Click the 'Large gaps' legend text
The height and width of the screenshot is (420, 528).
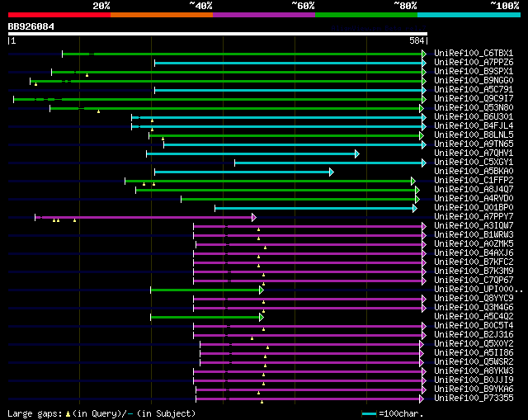coord(35,413)
